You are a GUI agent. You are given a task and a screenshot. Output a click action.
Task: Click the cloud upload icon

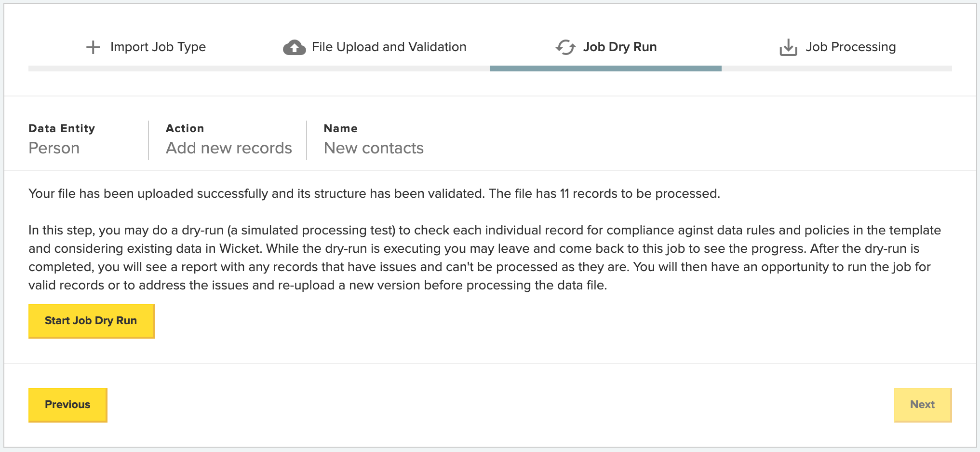coord(294,47)
